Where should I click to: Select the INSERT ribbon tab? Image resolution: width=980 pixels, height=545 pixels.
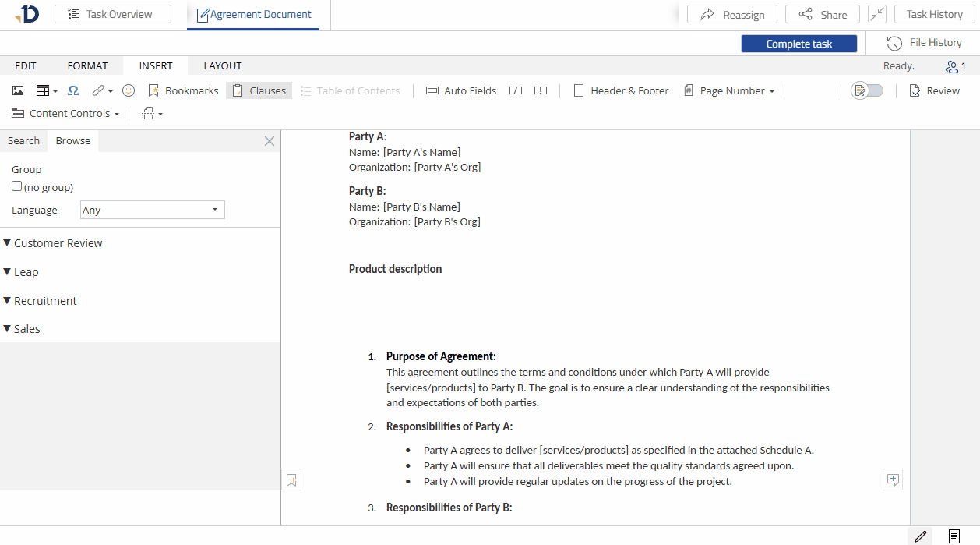coord(156,65)
